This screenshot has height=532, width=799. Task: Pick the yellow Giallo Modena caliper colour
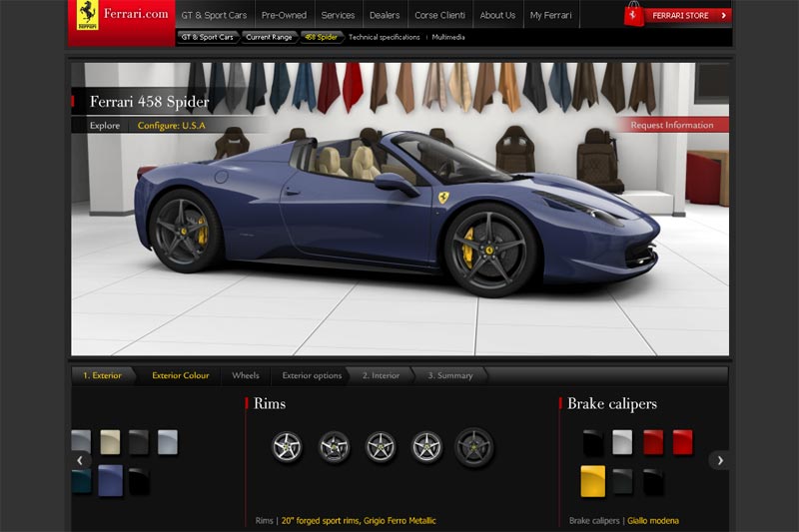coord(593,481)
